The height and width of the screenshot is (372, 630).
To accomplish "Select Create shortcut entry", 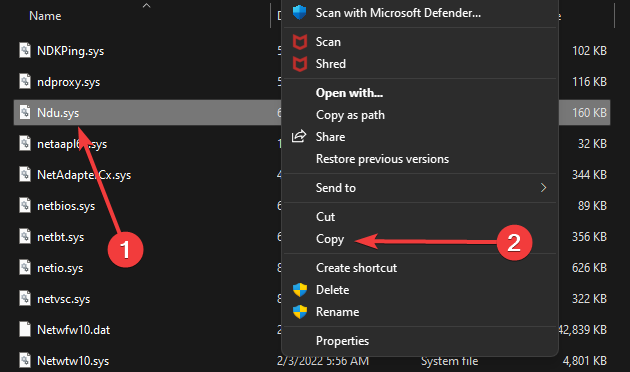I will (356, 268).
